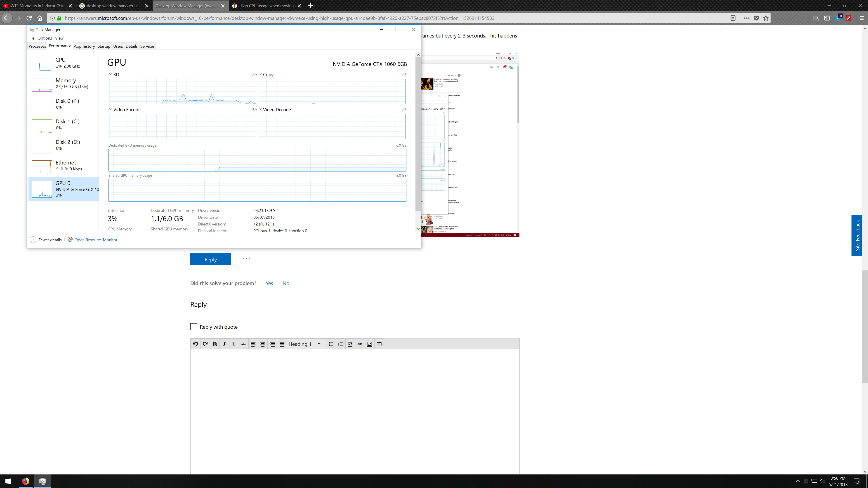This screenshot has width=868, height=488.
Task: Click the blue Reply button
Action: 211,259
